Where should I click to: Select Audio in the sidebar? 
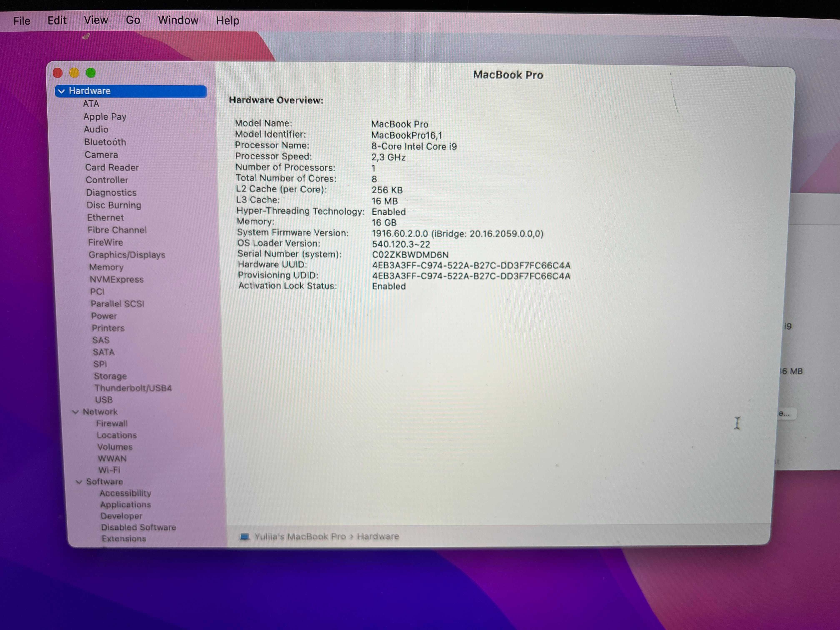[x=96, y=129]
